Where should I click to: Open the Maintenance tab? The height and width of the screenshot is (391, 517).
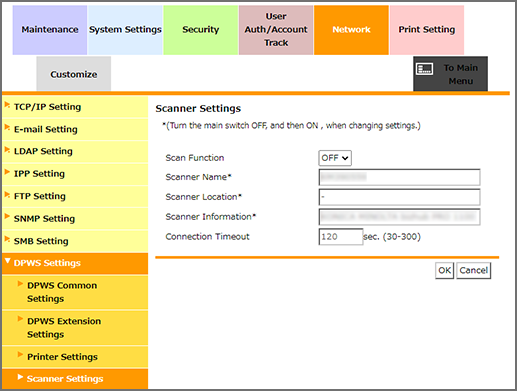(x=50, y=30)
